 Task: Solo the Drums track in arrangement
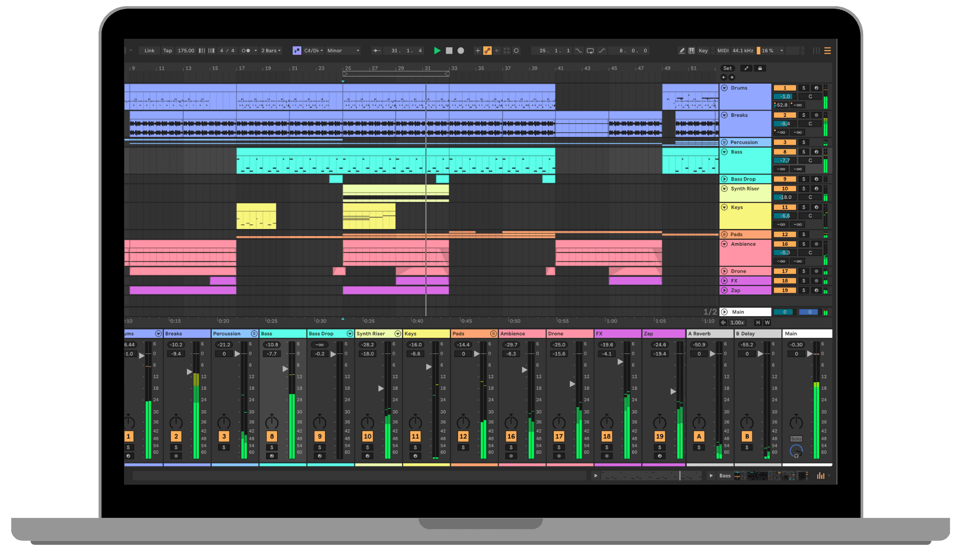(803, 88)
